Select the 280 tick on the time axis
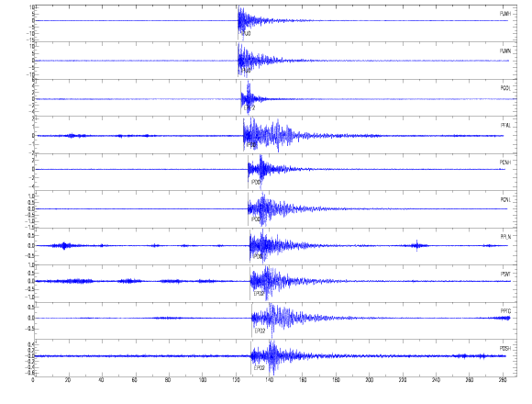The height and width of the screenshot is (404, 532). [x=503, y=380]
